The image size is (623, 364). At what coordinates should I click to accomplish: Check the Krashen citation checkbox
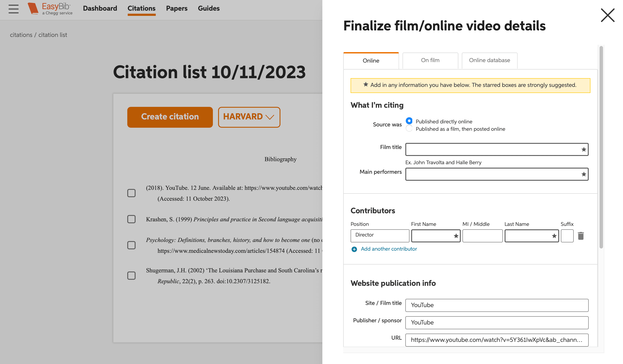tap(131, 219)
